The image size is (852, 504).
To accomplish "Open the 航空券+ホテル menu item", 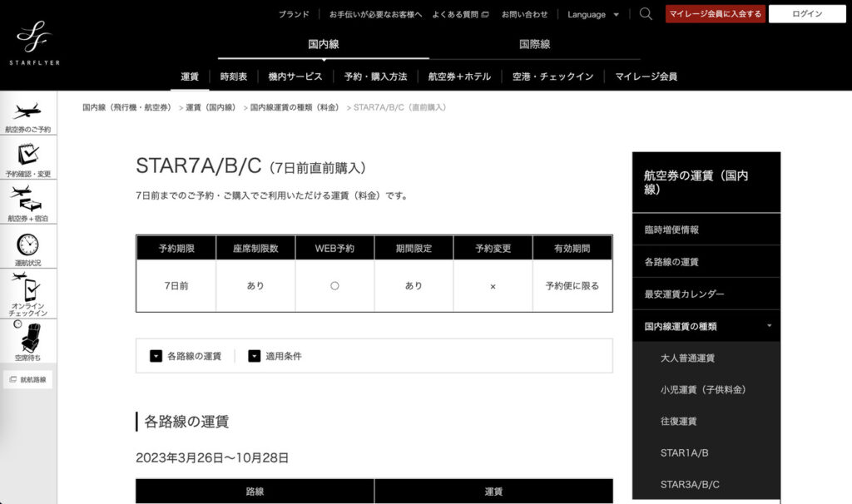I will click(459, 77).
